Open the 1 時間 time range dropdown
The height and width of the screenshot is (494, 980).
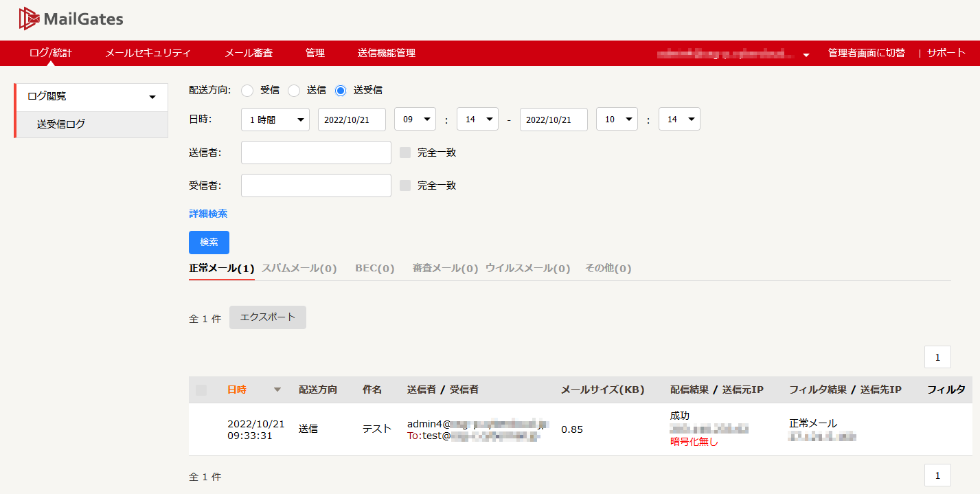275,120
